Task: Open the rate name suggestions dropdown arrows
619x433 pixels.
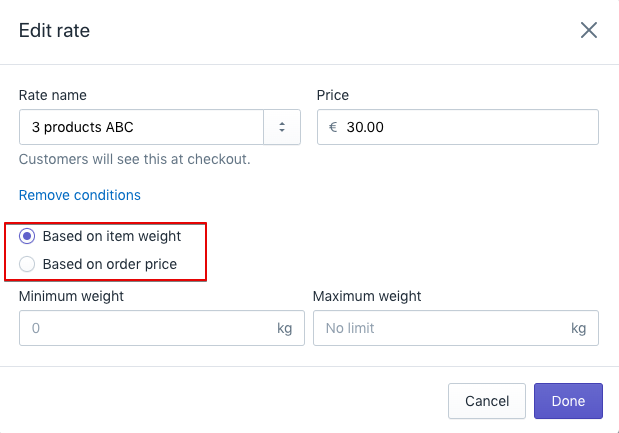Action: (282, 127)
